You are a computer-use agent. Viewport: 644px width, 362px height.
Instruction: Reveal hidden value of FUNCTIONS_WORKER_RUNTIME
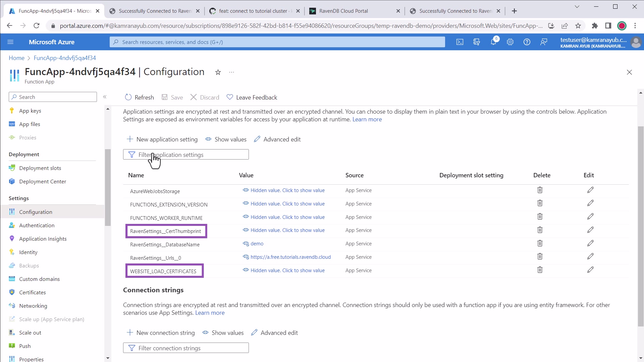284,217
